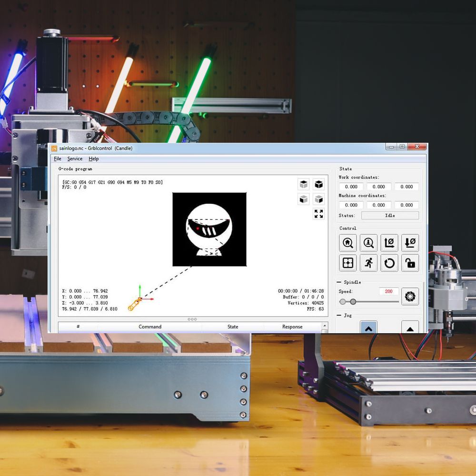The width and height of the screenshot is (476, 476).
Task: Click the spindle Speed value field
Action: [x=389, y=291]
